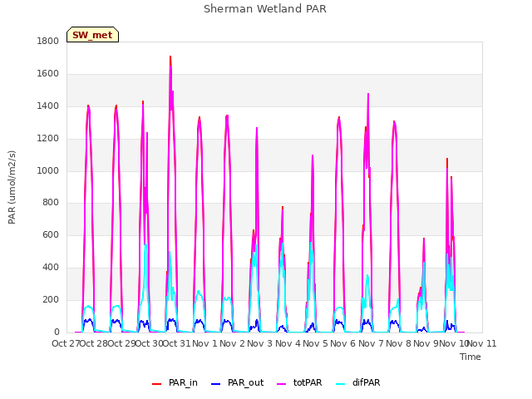Click the blue PAR_out legend swatch
This screenshot has height=399, width=532.
click(216, 384)
